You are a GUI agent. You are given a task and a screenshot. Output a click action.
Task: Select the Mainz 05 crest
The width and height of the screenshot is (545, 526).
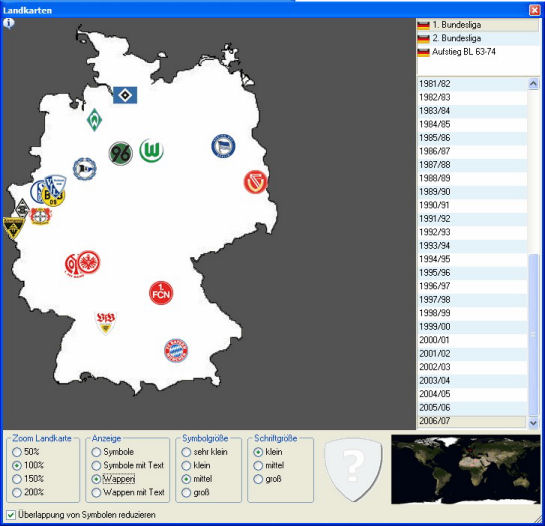(x=72, y=265)
